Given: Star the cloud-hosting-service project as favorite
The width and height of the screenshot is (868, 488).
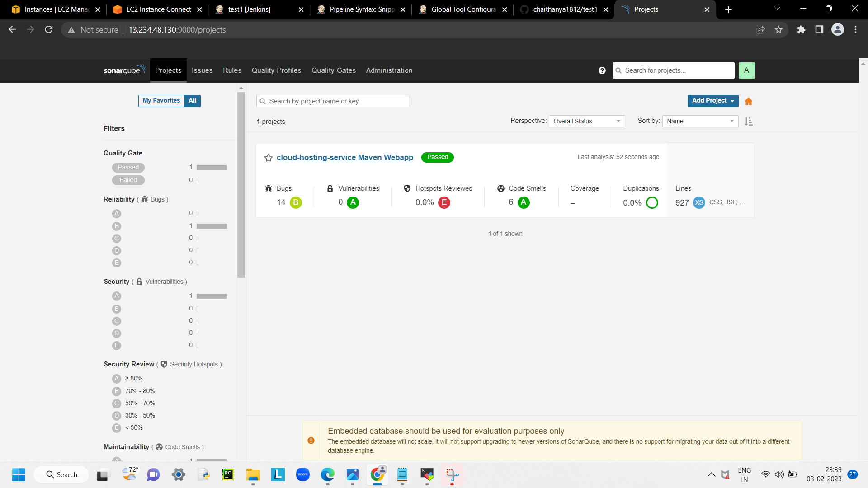Looking at the screenshot, I should [x=269, y=158].
